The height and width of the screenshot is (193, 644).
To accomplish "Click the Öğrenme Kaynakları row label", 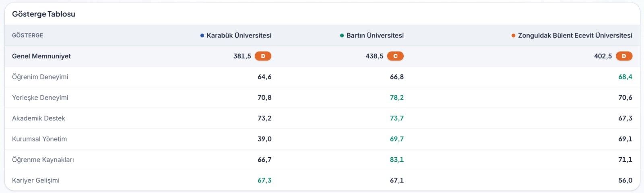I will (43, 160).
